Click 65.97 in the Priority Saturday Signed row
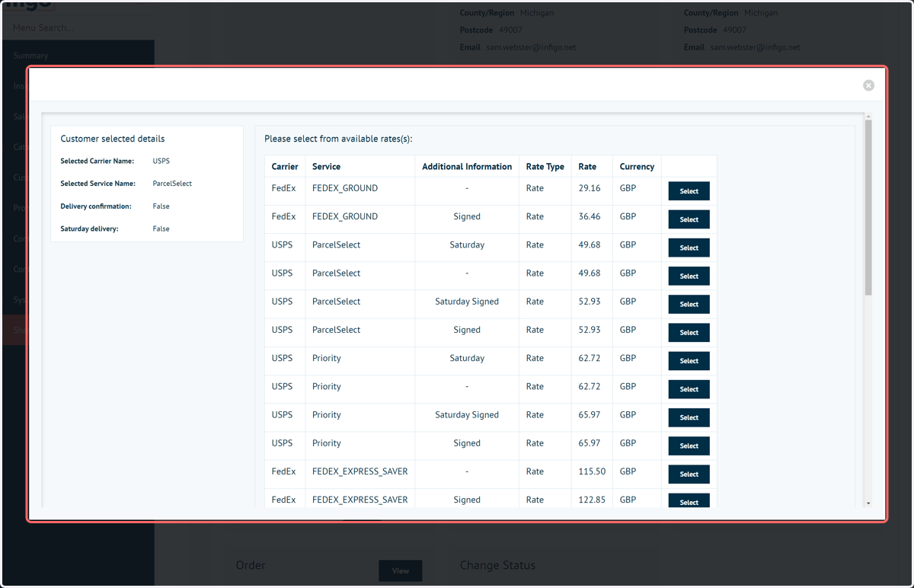914x588 pixels. click(x=590, y=414)
